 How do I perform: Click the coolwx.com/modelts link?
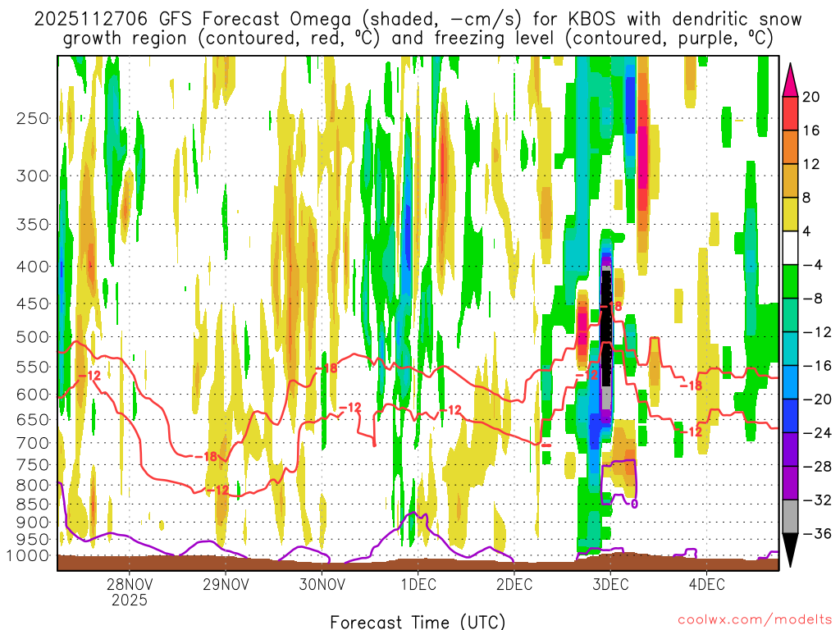point(755,620)
